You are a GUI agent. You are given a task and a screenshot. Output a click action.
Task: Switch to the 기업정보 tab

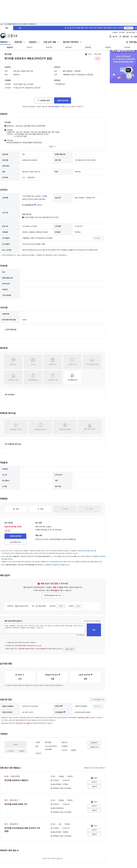tap(108, 48)
